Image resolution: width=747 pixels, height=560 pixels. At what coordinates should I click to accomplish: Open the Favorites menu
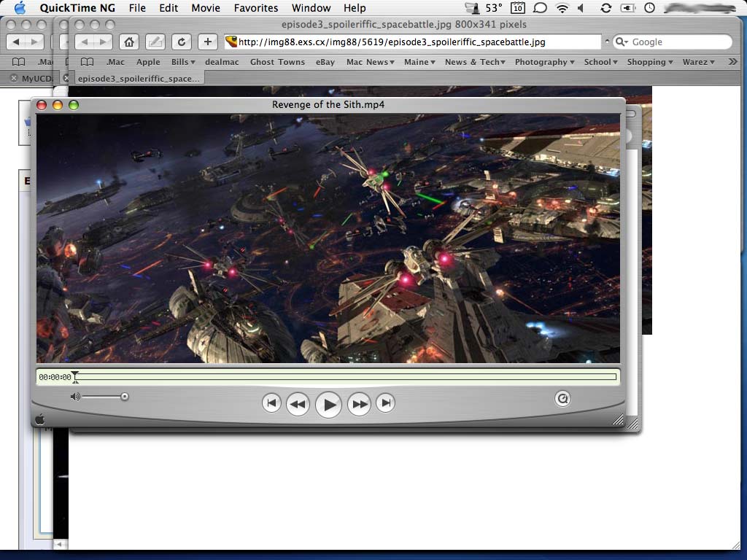(x=256, y=7)
